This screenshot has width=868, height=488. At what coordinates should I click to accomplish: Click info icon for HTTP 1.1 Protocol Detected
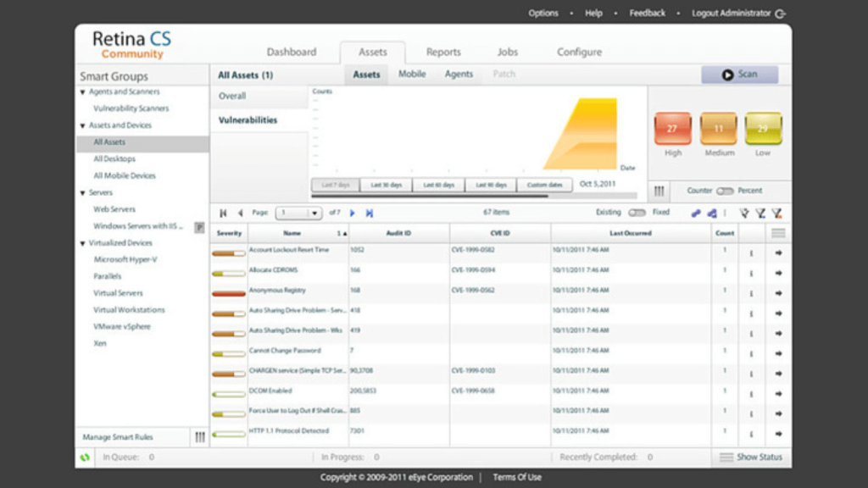(751, 435)
